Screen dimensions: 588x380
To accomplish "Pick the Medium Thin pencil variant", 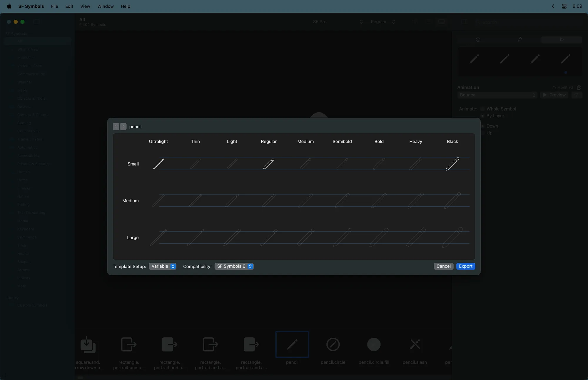I will pyautogui.click(x=195, y=200).
